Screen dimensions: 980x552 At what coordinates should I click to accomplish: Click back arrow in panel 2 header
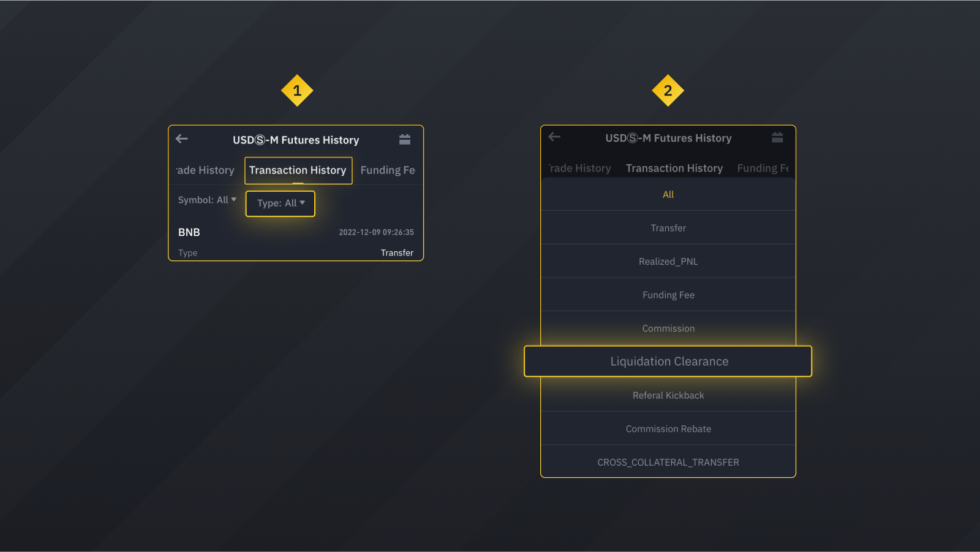[554, 137]
